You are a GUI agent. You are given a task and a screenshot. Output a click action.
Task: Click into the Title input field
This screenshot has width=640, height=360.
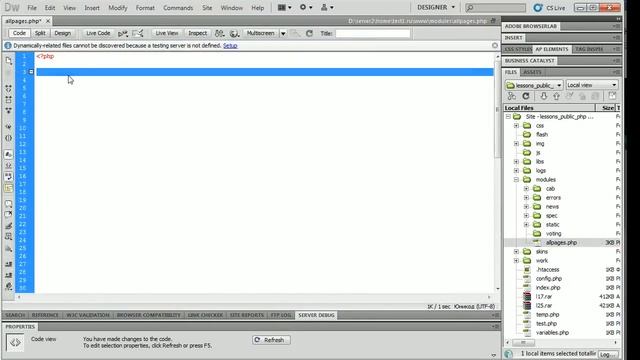[x=373, y=33]
